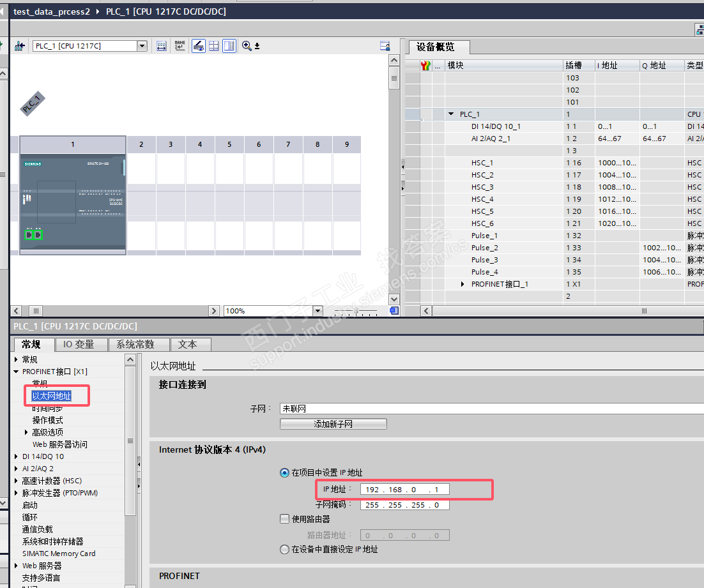Expand the 高速计数器 (HSC) tree node

(16, 481)
